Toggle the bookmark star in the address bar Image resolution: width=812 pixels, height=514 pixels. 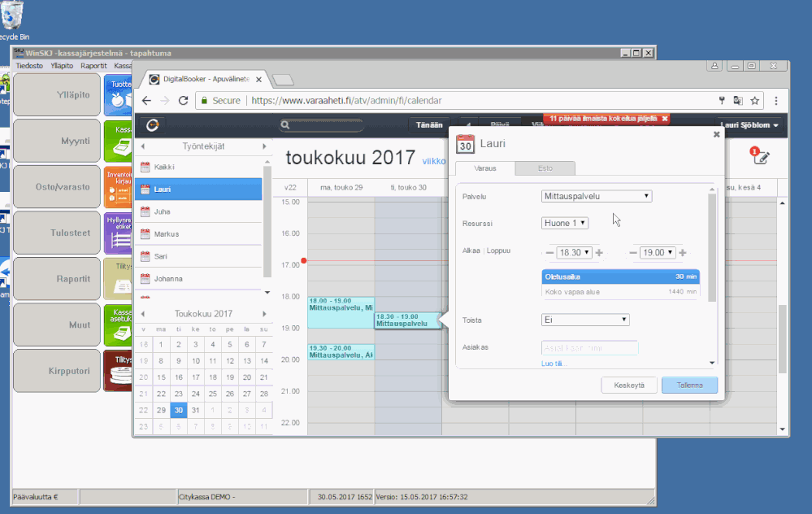coord(755,100)
